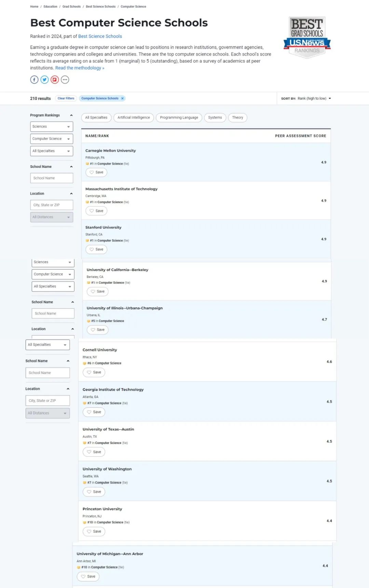Select the All Specialties tab pill
The width and height of the screenshot is (369, 588).
tap(96, 118)
